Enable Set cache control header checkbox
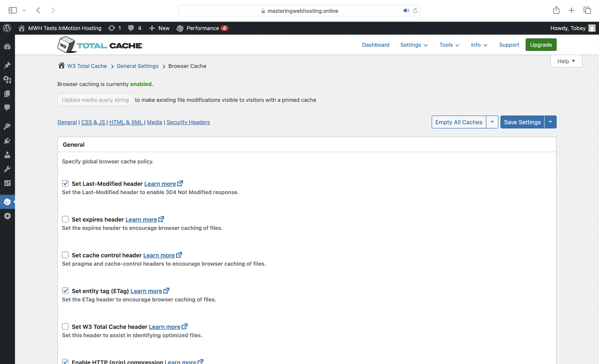The width and height of the screenshot is (599, 364). [x=65, y=255]
